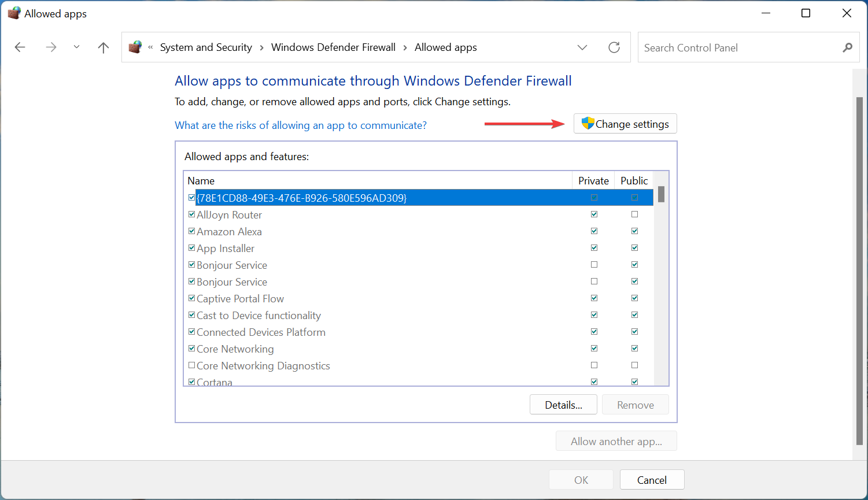Select the Allowed apps breadcrumb
The image size is (868, 500).
click(x=445, y=47)
